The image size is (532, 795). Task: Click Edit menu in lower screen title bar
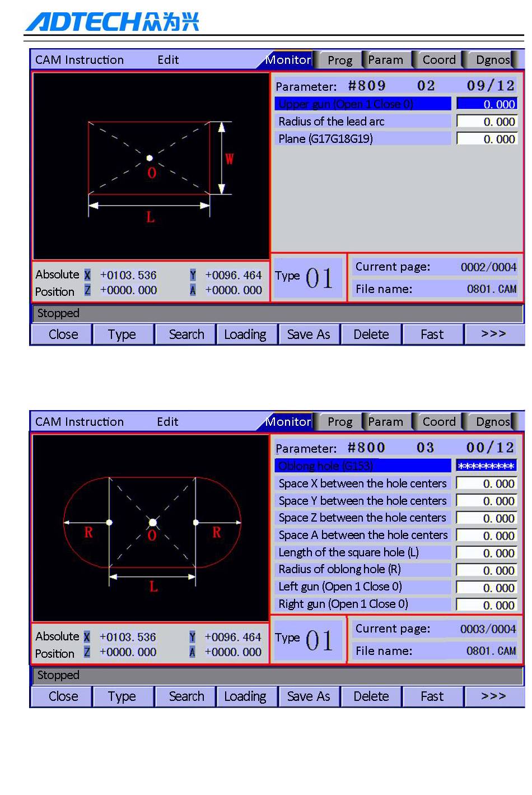tap(167, 422)
